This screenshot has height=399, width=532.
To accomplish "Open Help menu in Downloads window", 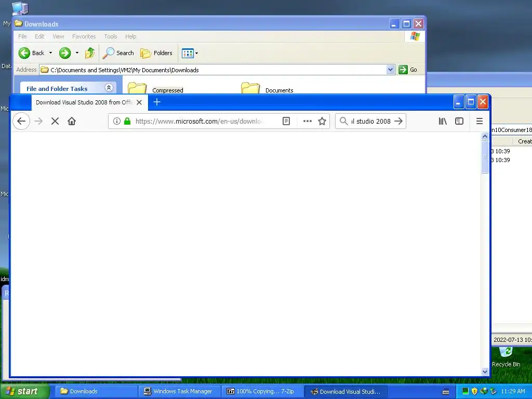I will click(130, 36).
